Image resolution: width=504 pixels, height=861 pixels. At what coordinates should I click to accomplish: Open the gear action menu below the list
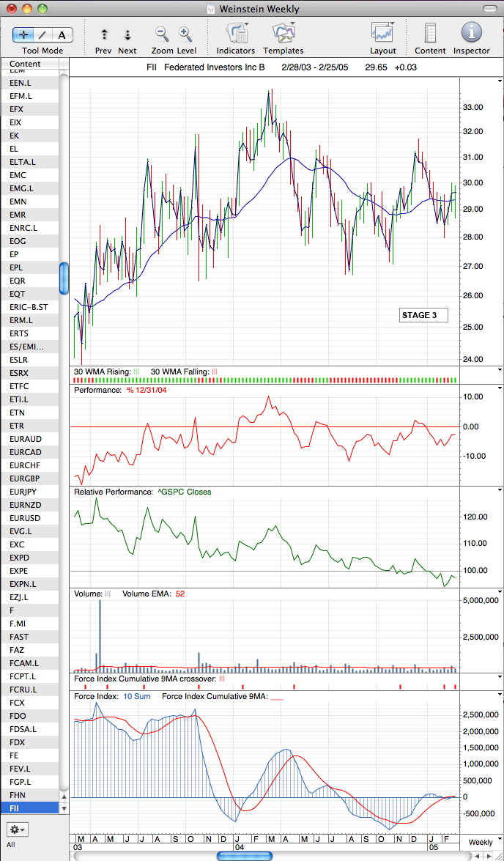point(17,828)
